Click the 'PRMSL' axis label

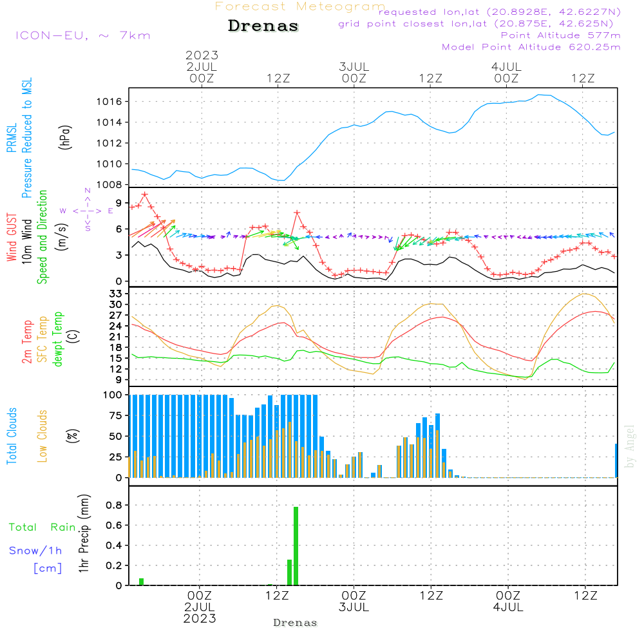[x=12, y=138]
